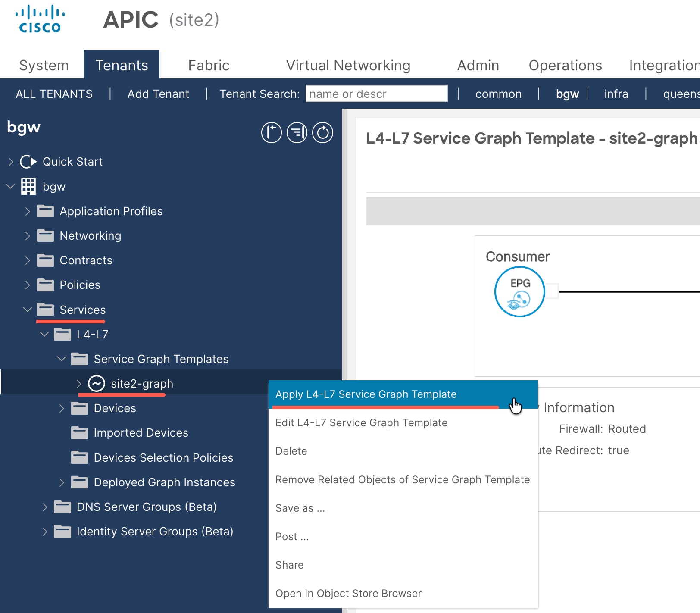This screenshot has width=700, height=613.
Task: Collapse the Services node
Action: pos(28,310)
